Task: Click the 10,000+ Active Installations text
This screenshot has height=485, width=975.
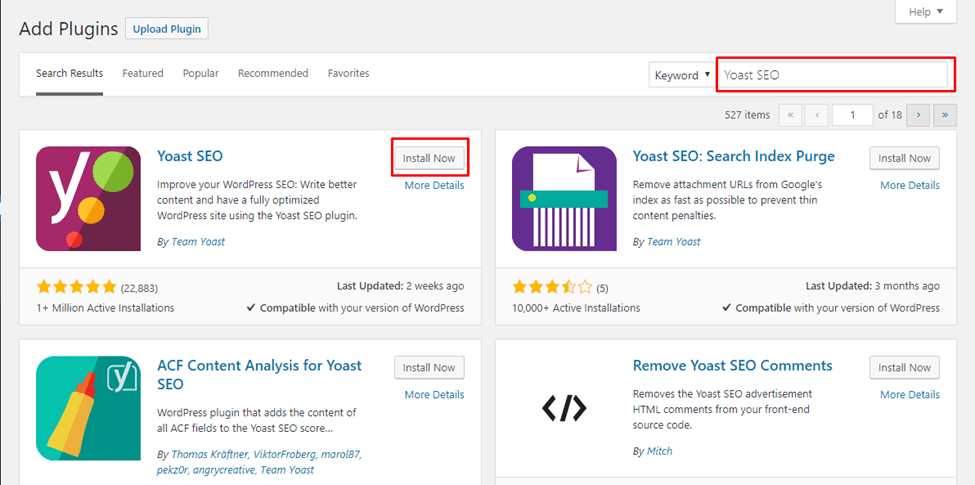Action: pyautogui.click(x=576, y=308)
